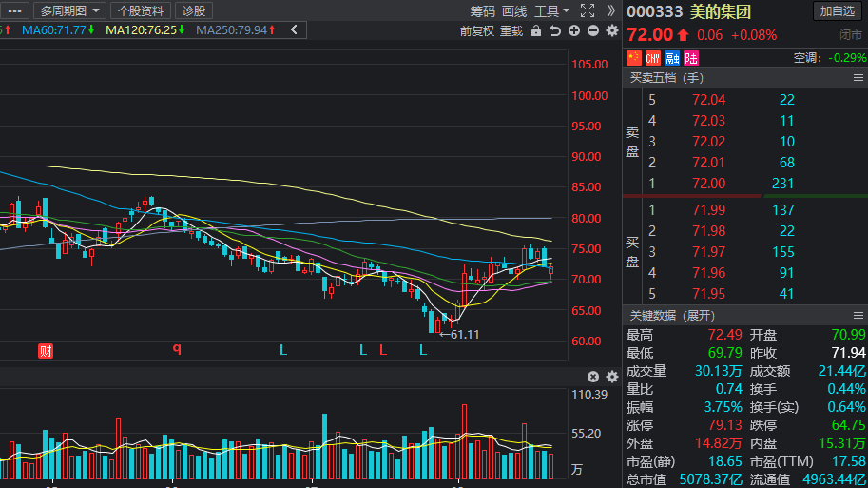This screenshot has height=488, width=868.
Task: Close the volume sub-chart panel
Action: [x=593, y=377]
